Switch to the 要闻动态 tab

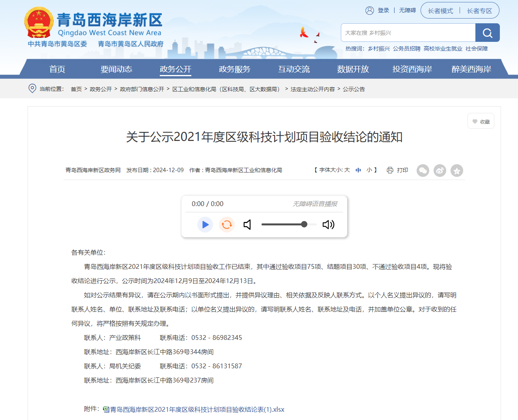(116, 69)
